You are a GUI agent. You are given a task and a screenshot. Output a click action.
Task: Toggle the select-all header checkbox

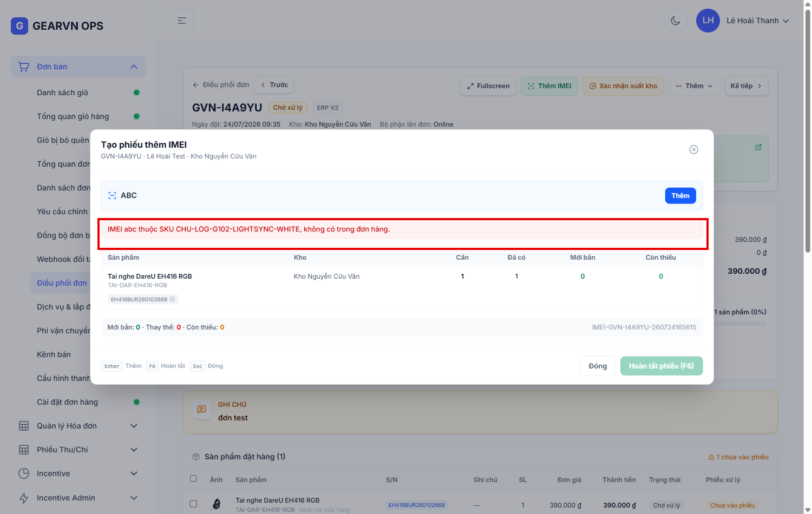193,478
